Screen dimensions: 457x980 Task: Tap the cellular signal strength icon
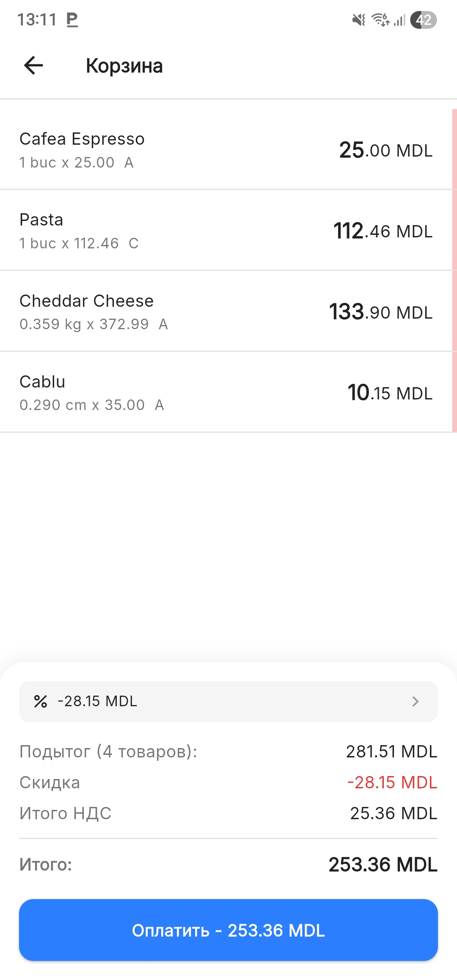399,19
